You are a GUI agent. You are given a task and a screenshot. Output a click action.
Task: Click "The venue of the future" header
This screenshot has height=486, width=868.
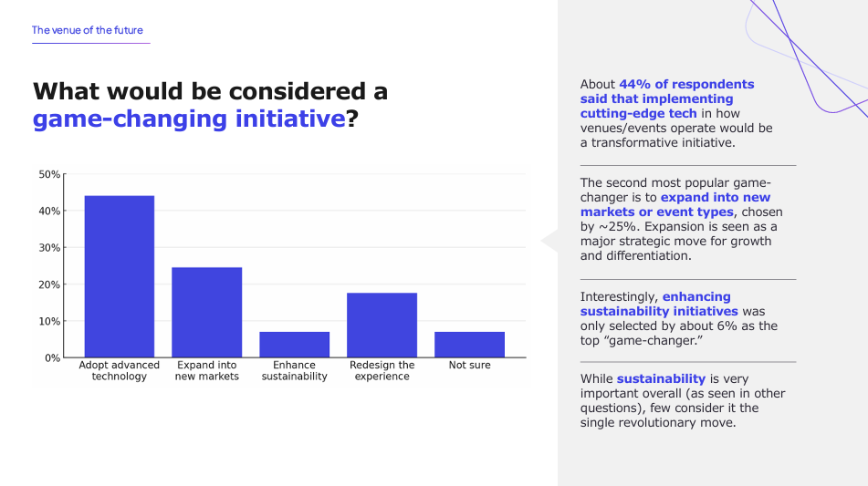[x=88, y=30]
